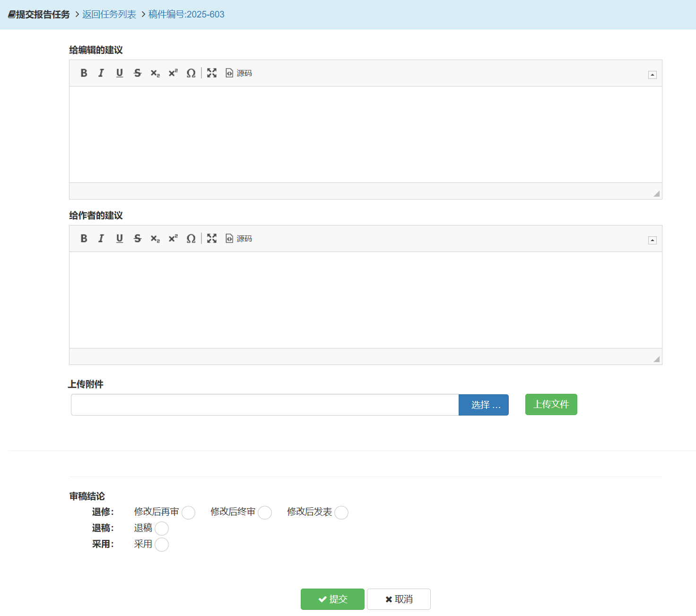Open 稿件编号:2025-603 breadcrumb link
696x616 pixels.
(186, 14)
